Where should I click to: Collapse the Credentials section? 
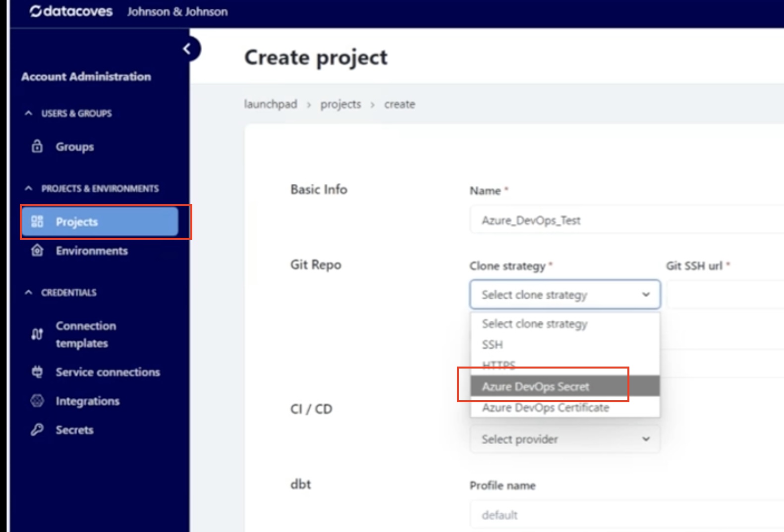29,292
